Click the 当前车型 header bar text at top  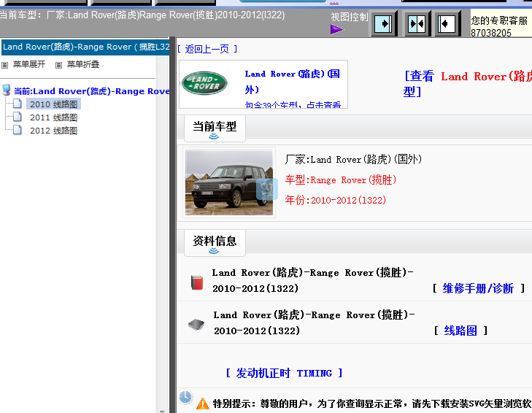[x=142, y=15]
